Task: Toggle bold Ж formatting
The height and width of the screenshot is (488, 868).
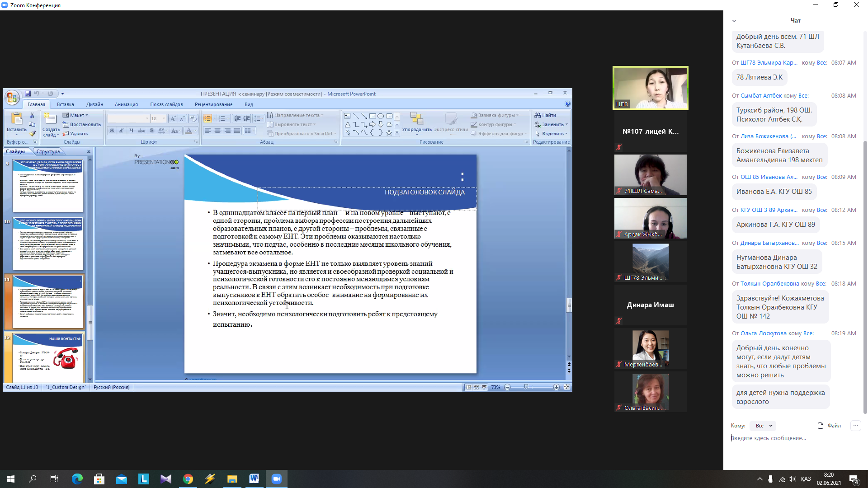Action: [x=112, y=131]
